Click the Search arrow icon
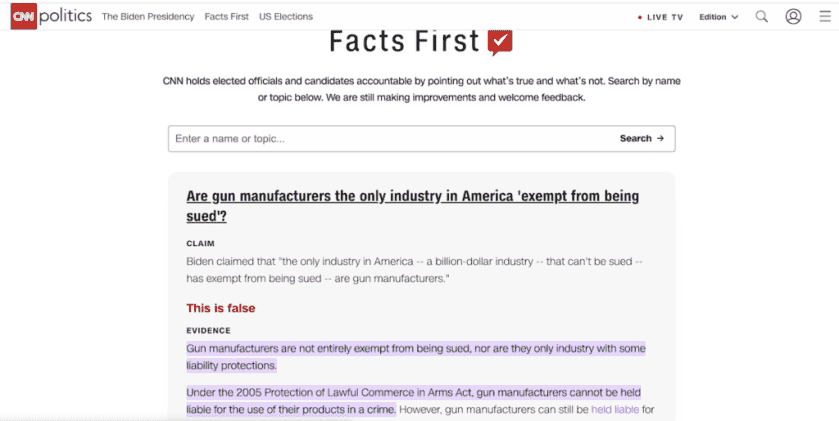The height and width of the screenshot is (421, 839). [x=660, y=139]
